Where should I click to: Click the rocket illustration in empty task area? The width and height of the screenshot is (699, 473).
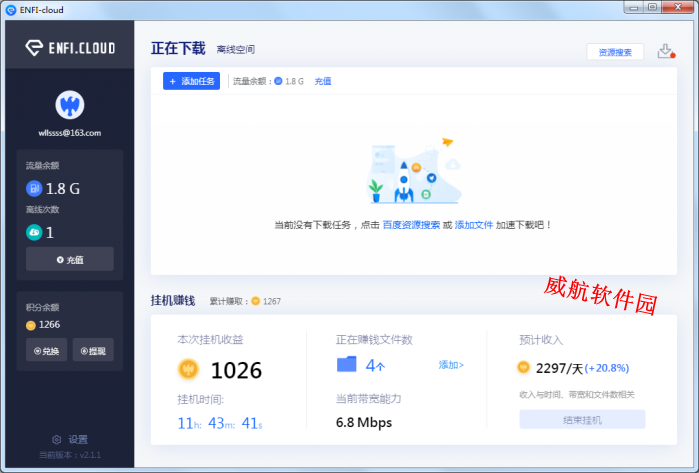[403, 181]
